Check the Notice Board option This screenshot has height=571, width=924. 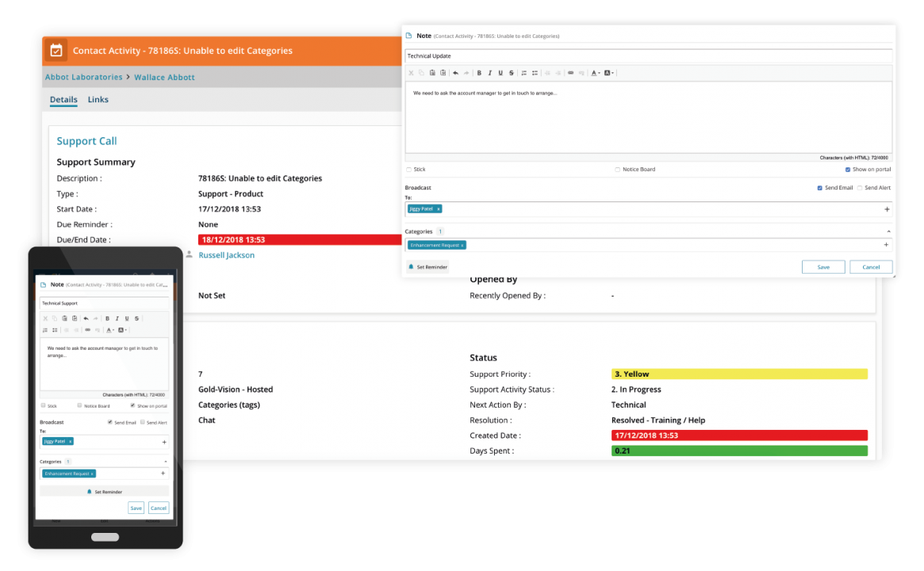(x=616, y=169)
